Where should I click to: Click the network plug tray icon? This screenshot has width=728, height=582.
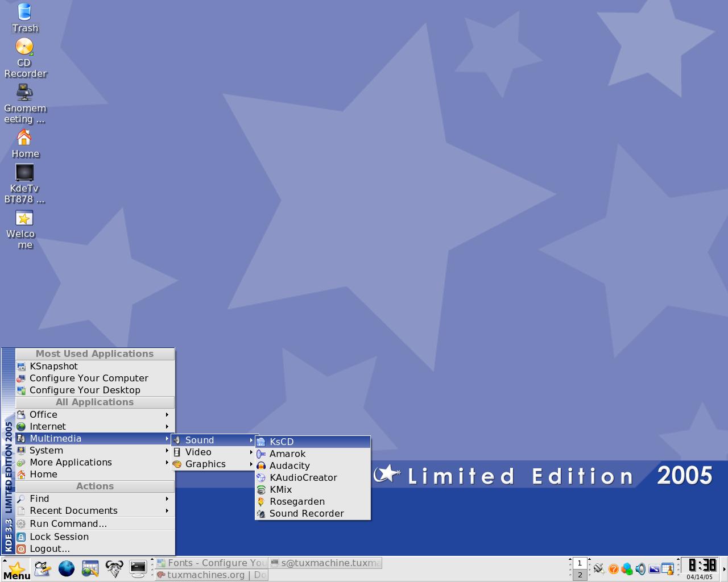599,569
